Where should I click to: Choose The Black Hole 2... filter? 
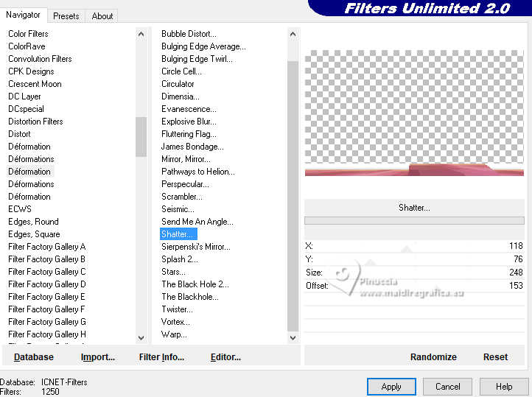(195, 284)
